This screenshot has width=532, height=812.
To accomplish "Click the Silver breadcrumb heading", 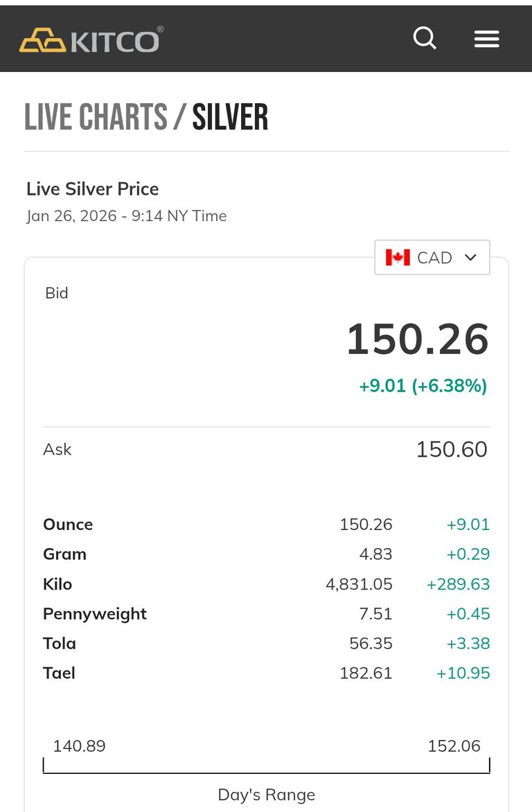I will pyautogui.click(x=230, y=117).
